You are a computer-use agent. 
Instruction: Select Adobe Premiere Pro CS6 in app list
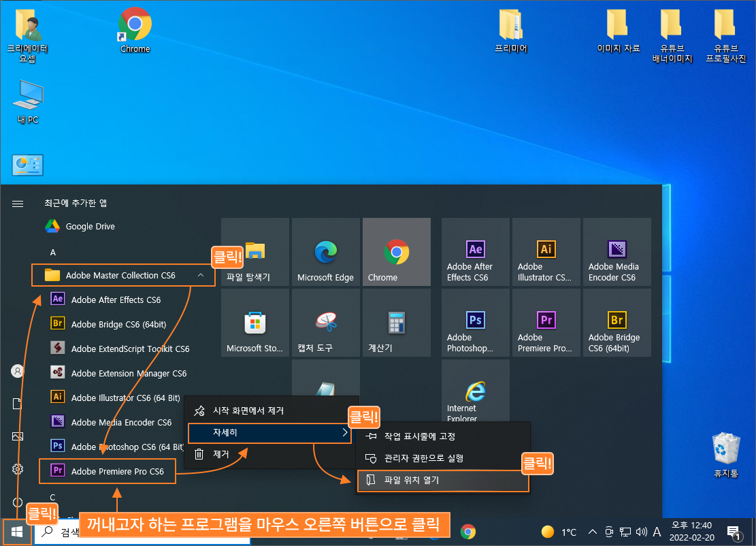(x=108, y=470)
